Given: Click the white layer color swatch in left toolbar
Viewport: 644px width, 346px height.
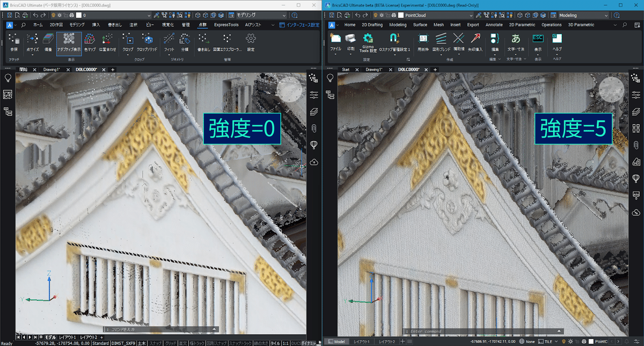Looking at the screenshot, I should tap(78, 15).
